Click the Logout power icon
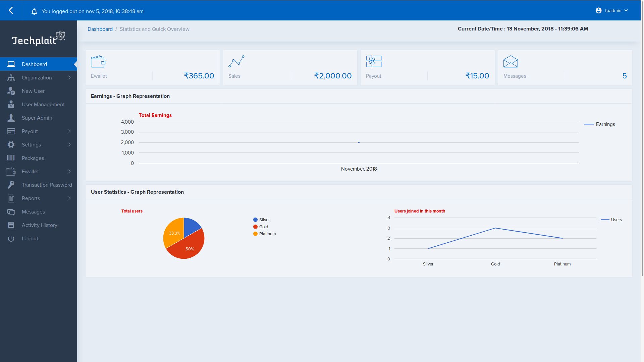This screenshot has height=362, width=644. point(11,238)
